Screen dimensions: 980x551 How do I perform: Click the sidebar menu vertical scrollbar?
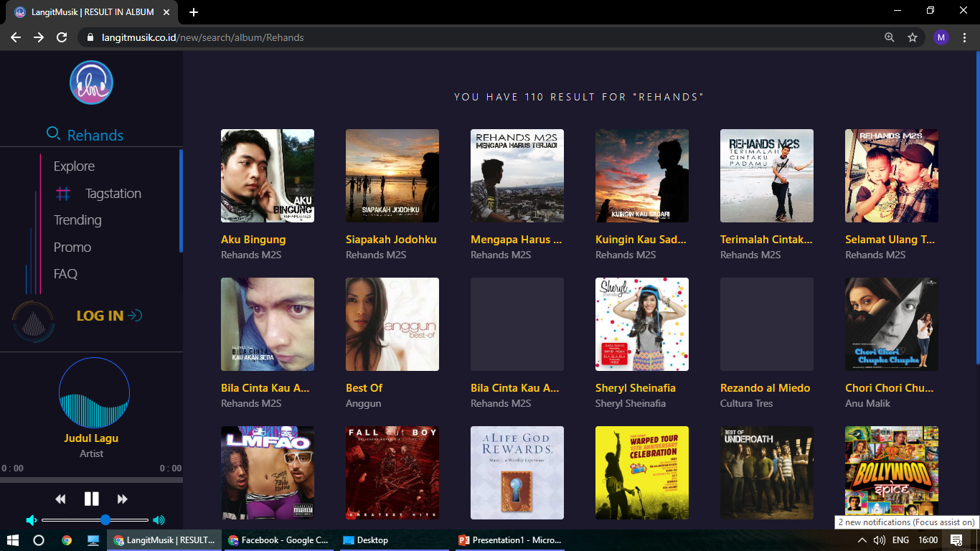[x=181, y=201]
